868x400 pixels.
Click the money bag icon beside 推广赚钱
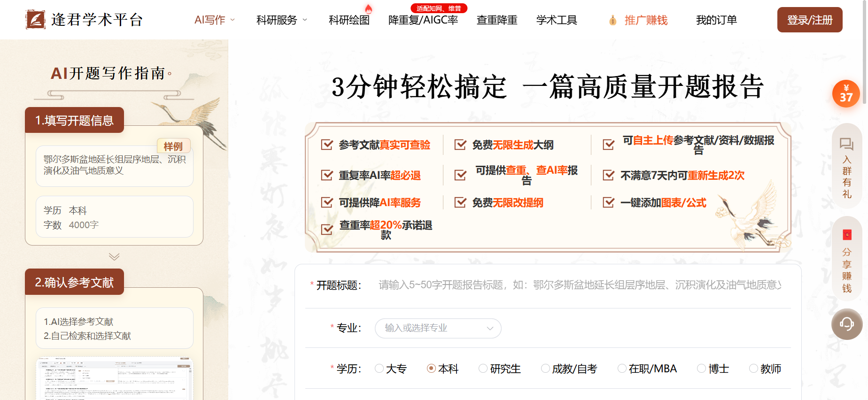(612, 20)
